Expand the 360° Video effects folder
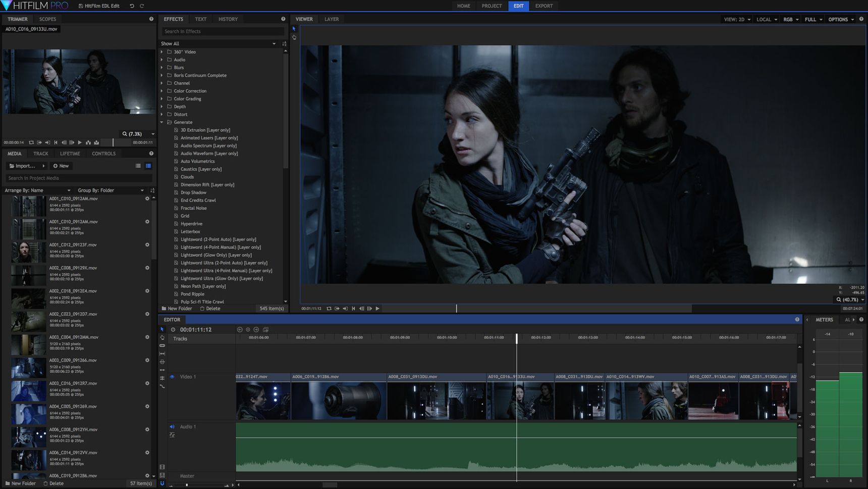The height and width of the screenshot is (489, 868). [x=162, y=52]
